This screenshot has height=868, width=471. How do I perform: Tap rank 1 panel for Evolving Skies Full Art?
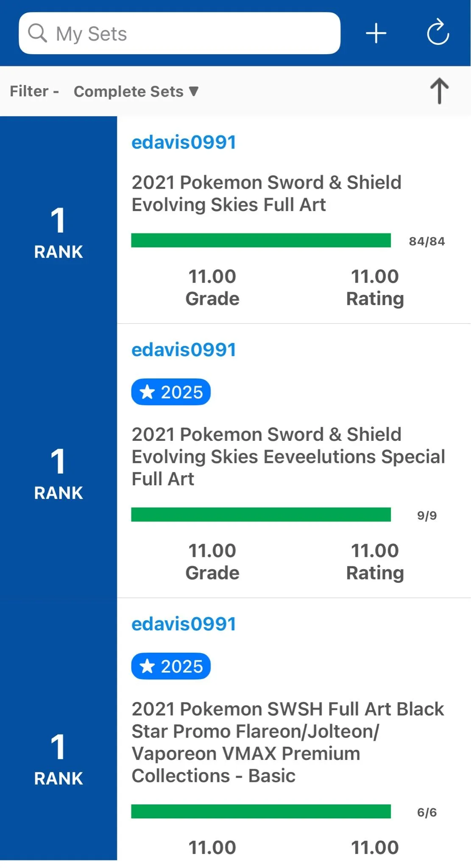pos(59,220)
